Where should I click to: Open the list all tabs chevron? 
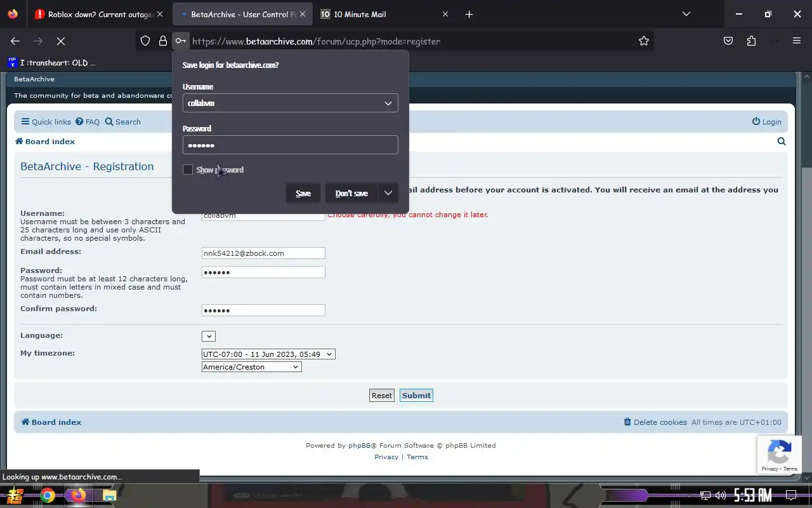pos(686,14)
